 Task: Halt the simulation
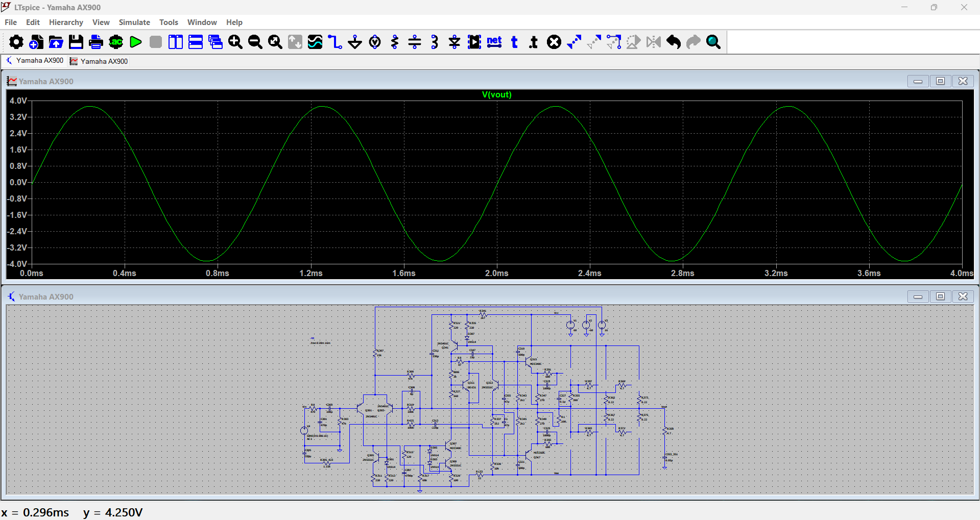pyautogui.click(x=156, y=42)
